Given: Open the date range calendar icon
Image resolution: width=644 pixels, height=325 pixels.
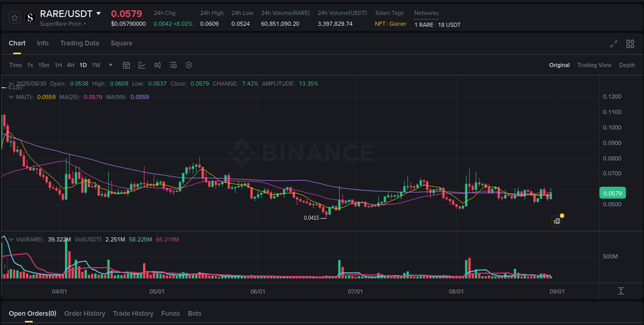Looking at the screenshot, I should (x=126, y=65).
